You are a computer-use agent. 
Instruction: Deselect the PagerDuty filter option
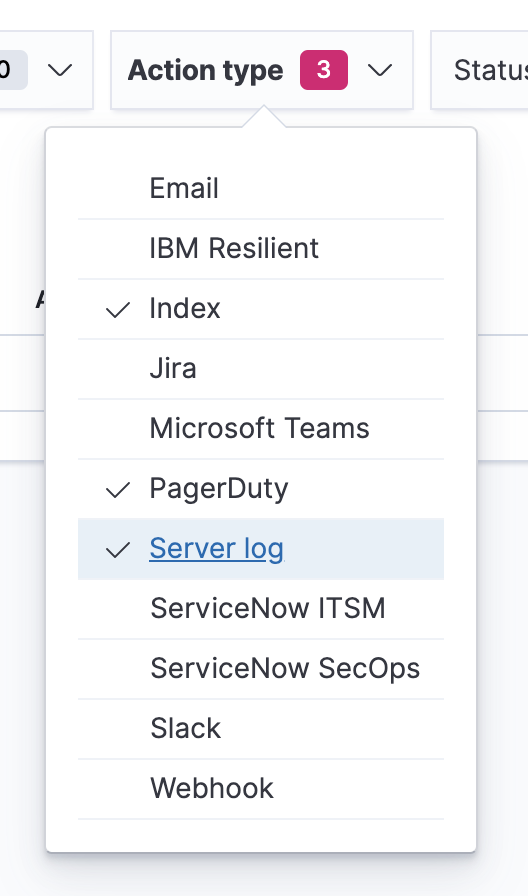pos(261,489)
